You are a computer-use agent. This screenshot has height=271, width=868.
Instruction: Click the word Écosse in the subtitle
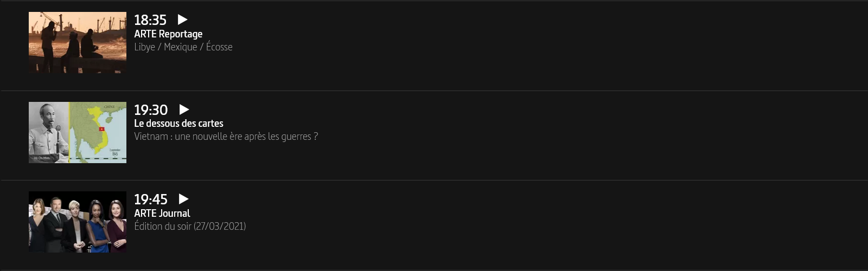[x=219, y=47]
